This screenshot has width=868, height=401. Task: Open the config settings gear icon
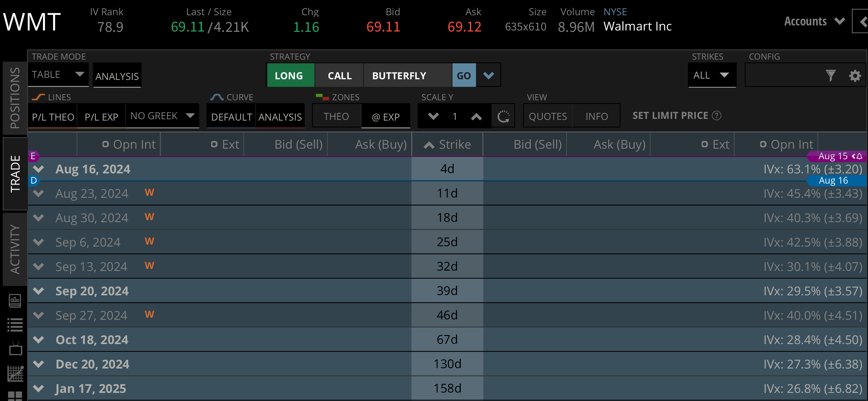[855, 76]
